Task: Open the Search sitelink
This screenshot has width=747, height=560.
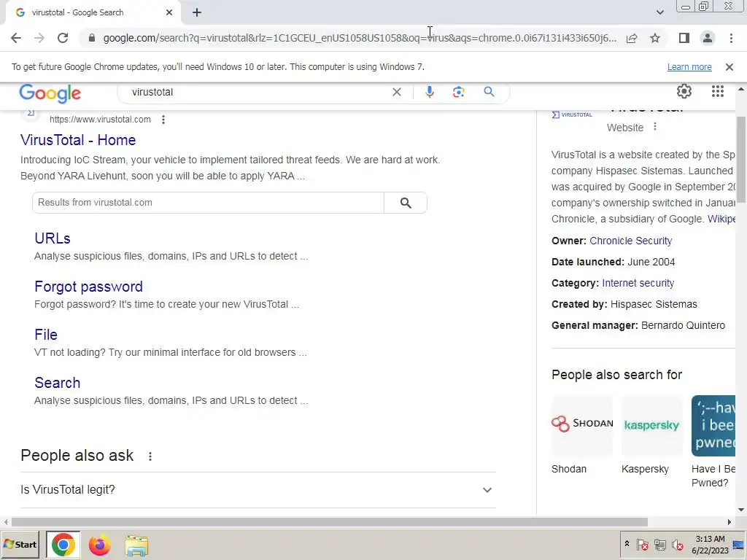Action: coord(57,383)
